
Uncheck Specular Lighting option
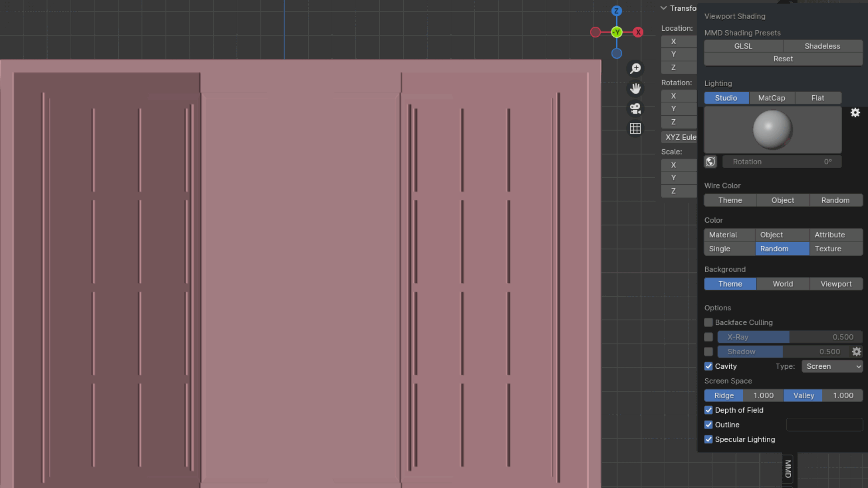tap(708, 440)
